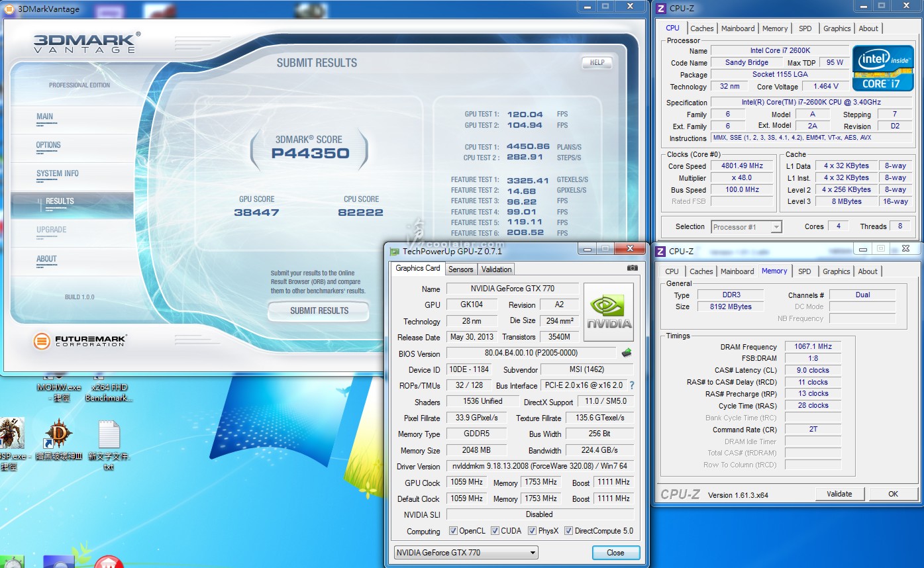The width and height of the screenshot is (924, 568).
Task: Select the Graphics Card tab in GPU-Z
Action: tap(418, 268)
